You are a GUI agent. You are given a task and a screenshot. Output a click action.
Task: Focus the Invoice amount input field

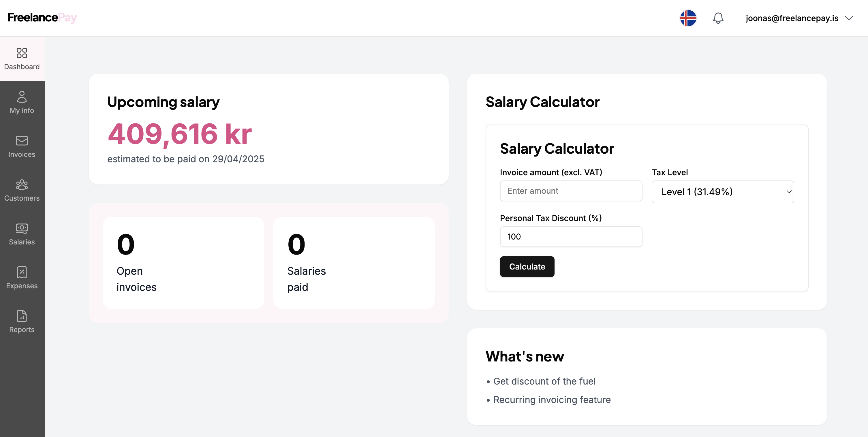click(571, 191)
